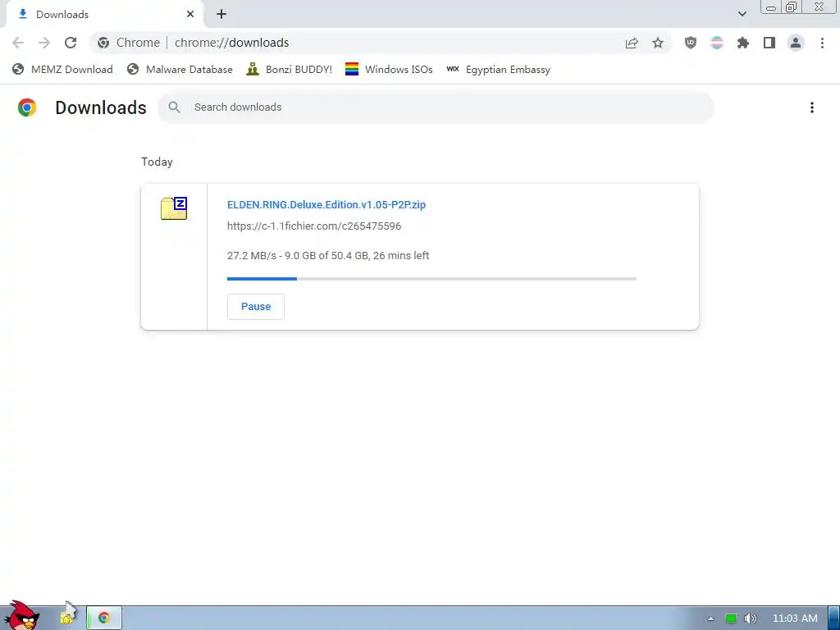Click the Chrome site info icon
This screenshot has height=630, width=840.
103,43
